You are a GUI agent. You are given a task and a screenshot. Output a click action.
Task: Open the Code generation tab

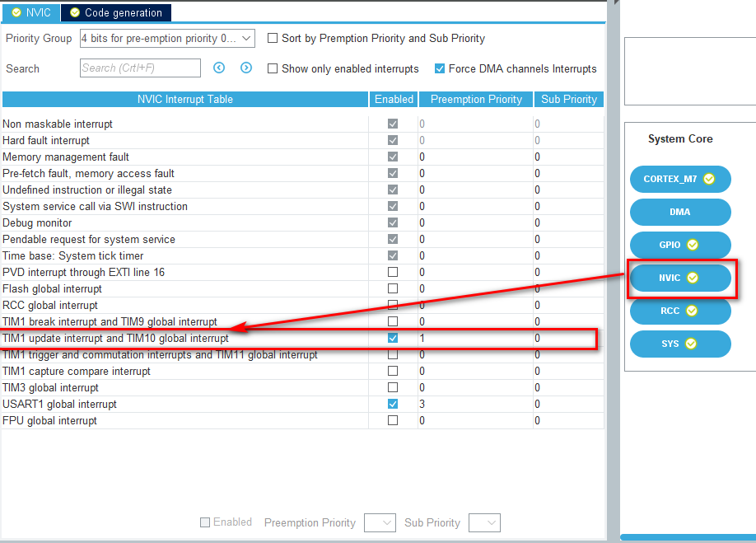(116, 12)
